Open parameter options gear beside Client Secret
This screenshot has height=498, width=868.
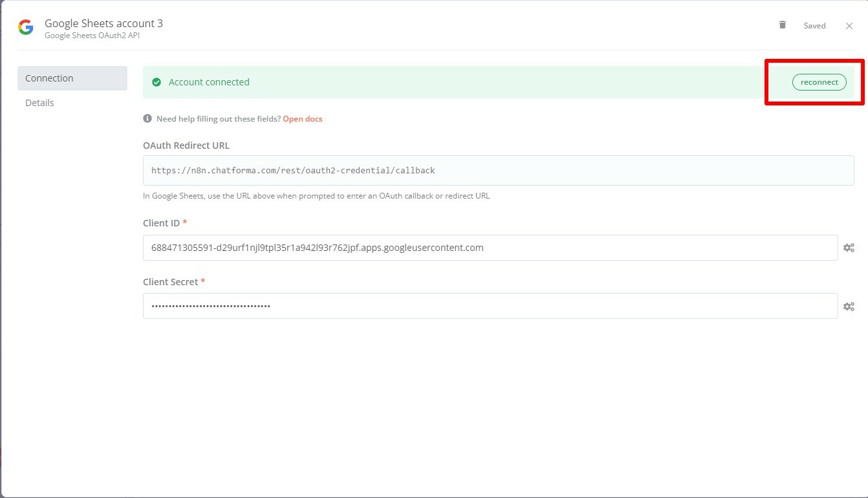849,307
